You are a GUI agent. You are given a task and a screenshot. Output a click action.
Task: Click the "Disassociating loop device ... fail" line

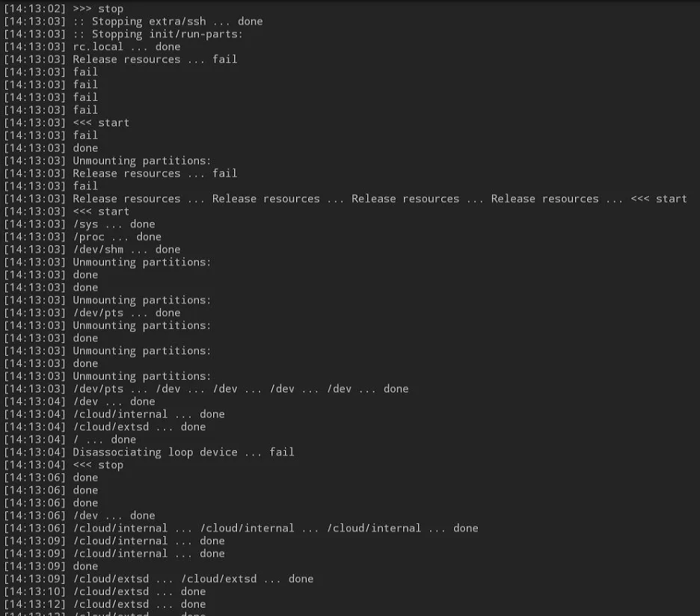point(183,452)
